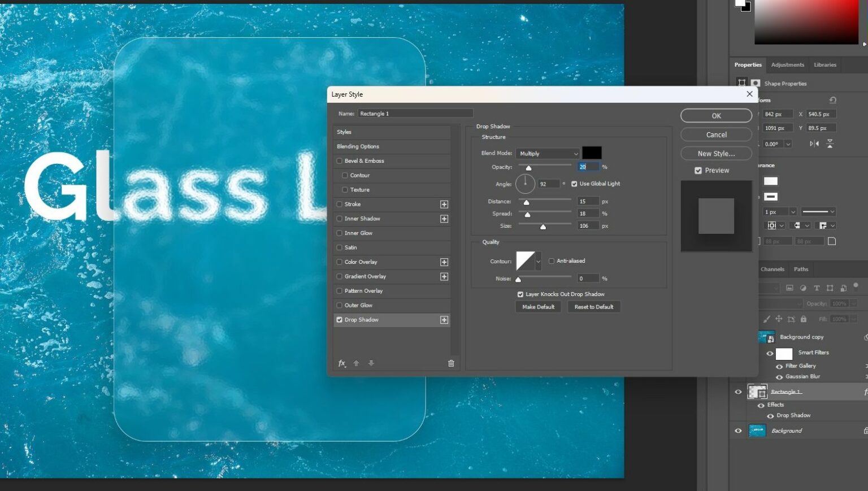
Task: Click the layer name field showing Rectangle 1
Action: (x=415, y=113)
